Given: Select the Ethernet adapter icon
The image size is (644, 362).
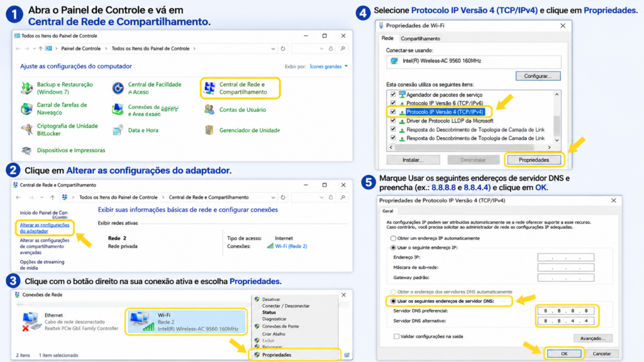Looking at the screenshot, I should 31,321.
